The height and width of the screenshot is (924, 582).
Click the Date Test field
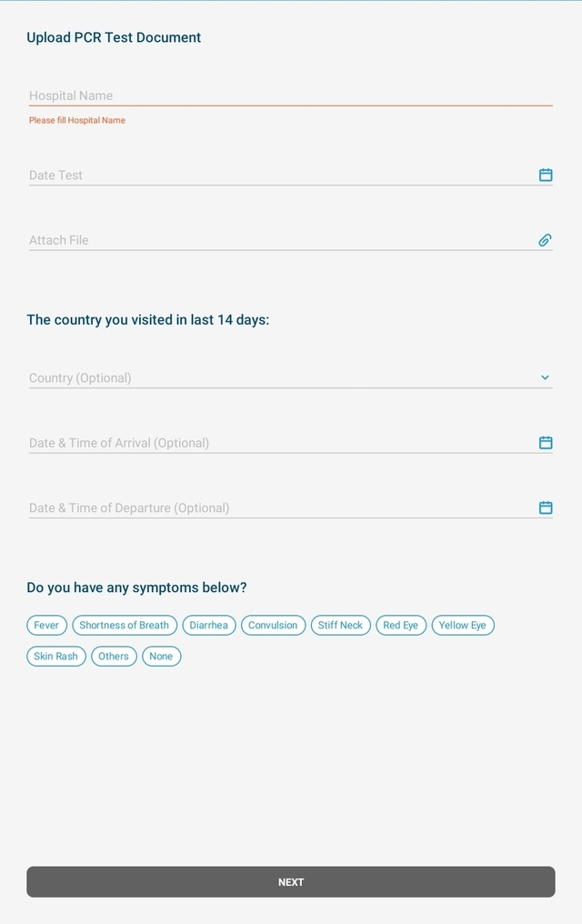(273, 176)
